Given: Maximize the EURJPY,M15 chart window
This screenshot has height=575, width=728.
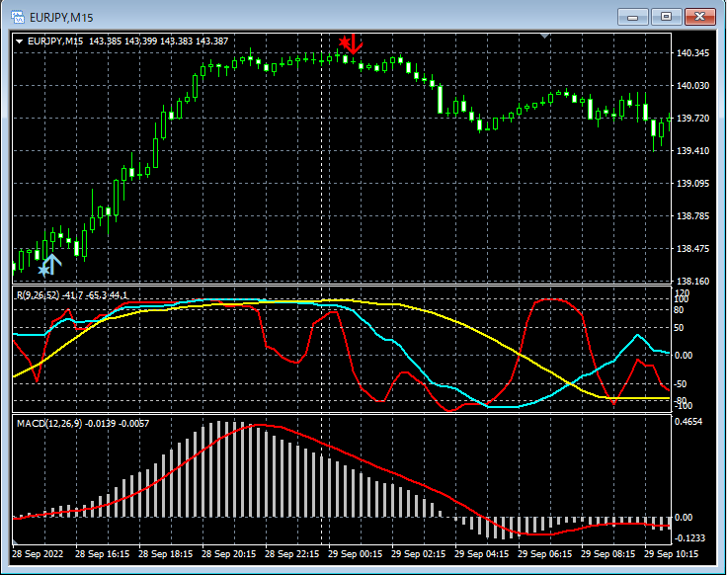Looking at the screenshot, I should [x=666, y=17].
